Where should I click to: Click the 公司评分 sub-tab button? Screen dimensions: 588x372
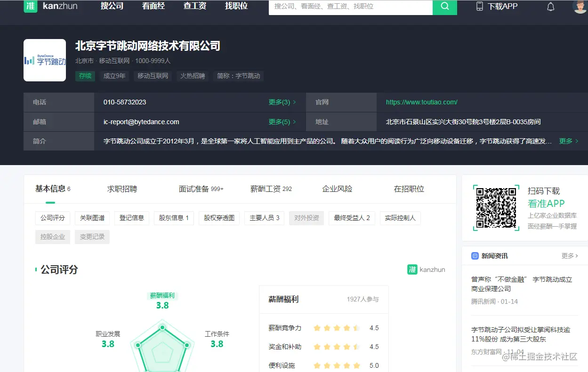[53, 218]
